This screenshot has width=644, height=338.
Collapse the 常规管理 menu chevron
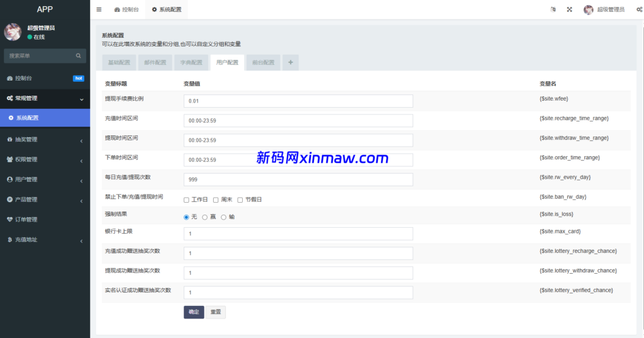(81, 99)
